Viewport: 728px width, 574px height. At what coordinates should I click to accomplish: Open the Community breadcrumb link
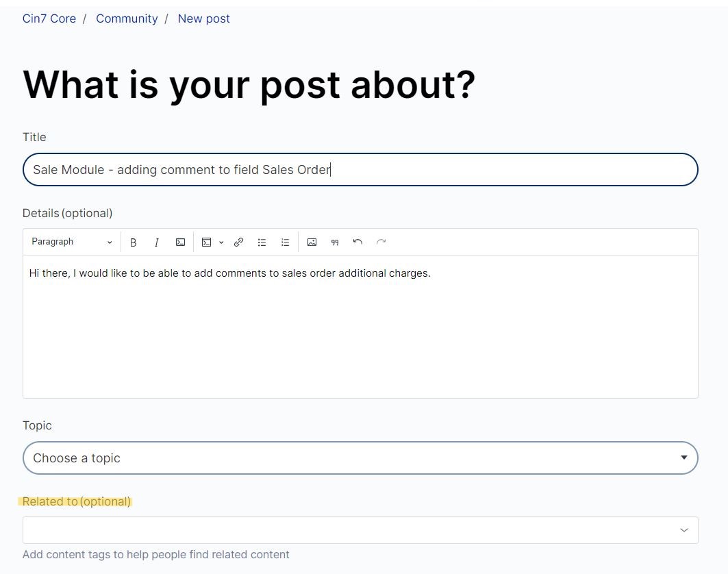pos(127,18)
